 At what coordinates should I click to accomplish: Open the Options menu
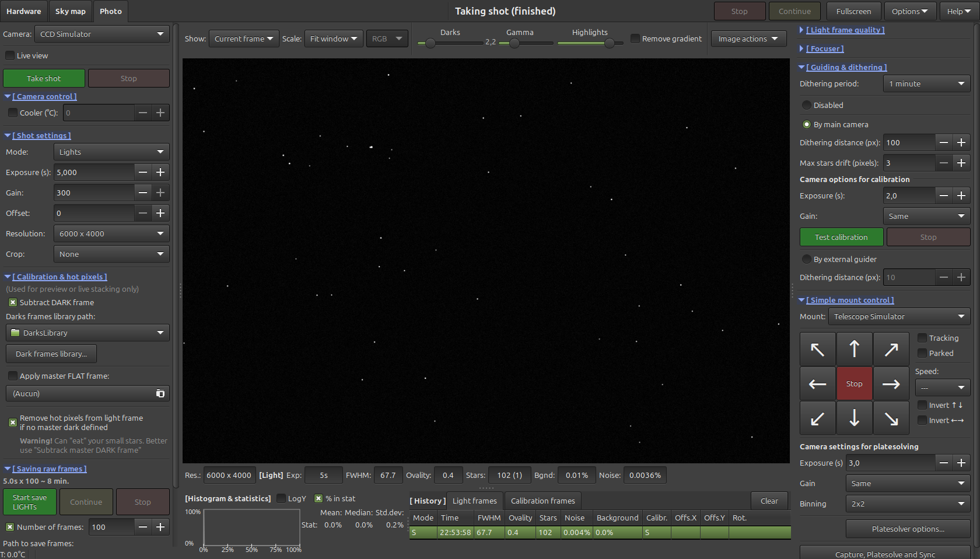(x=910, y=11)
